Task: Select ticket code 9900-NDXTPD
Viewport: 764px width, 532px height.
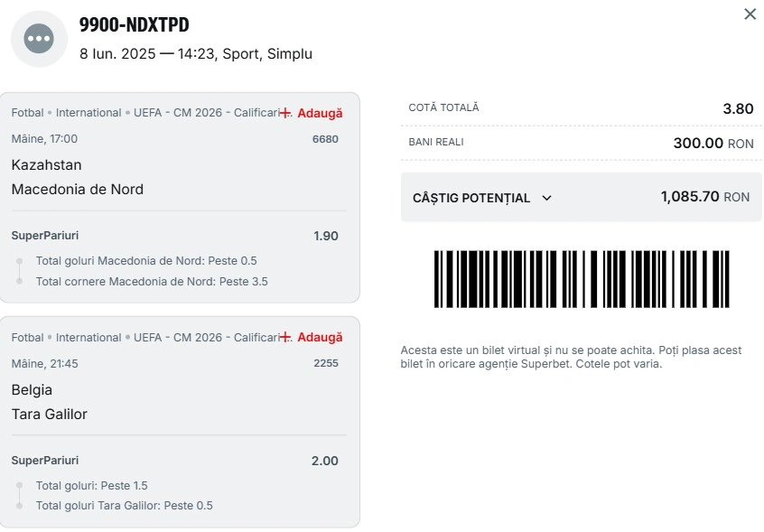Action: coord(134,24)
